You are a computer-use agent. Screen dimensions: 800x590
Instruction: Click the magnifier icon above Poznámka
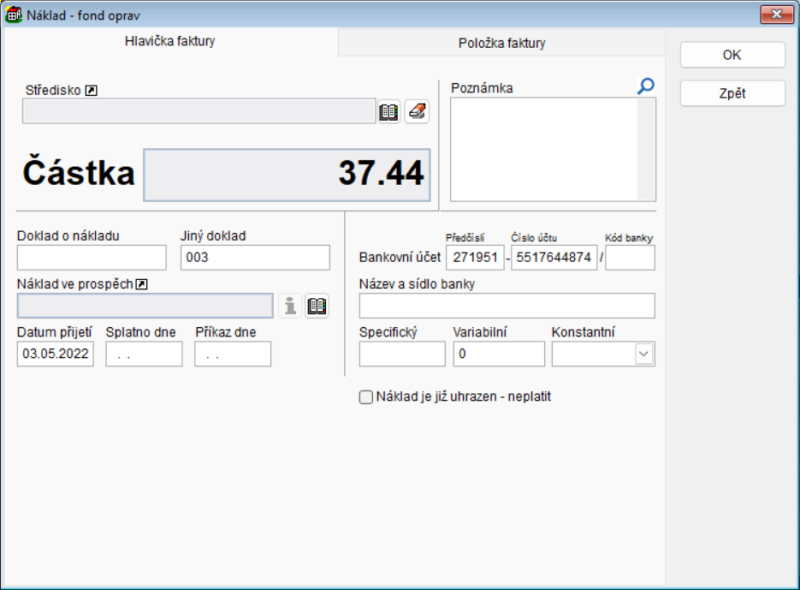[x=646, y=87]
